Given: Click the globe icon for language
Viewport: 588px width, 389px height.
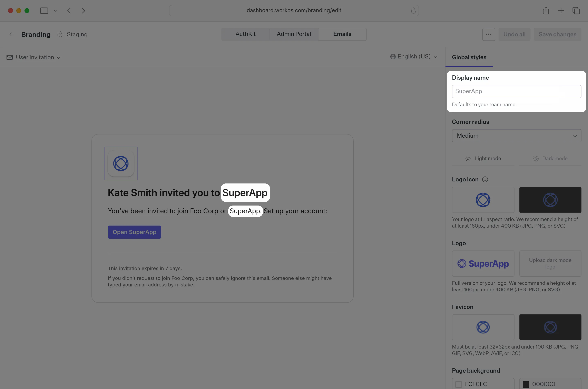Looking at the screenshot, I should coord(393,57).
